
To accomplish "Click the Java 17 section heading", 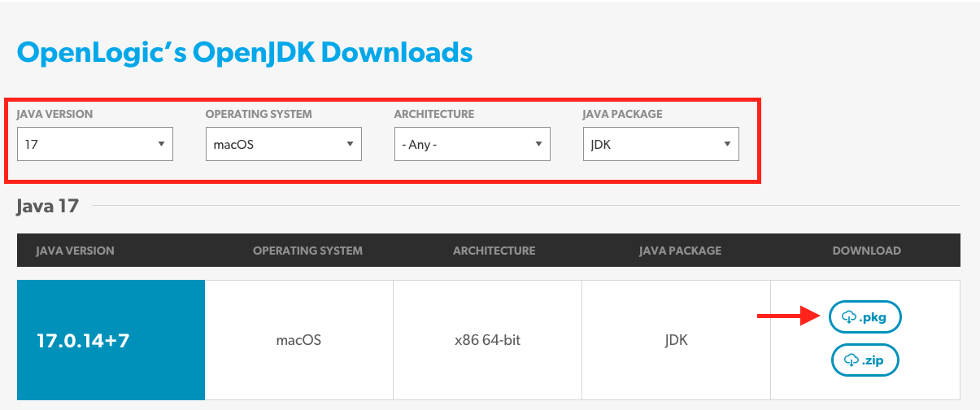I will [48, 206].
